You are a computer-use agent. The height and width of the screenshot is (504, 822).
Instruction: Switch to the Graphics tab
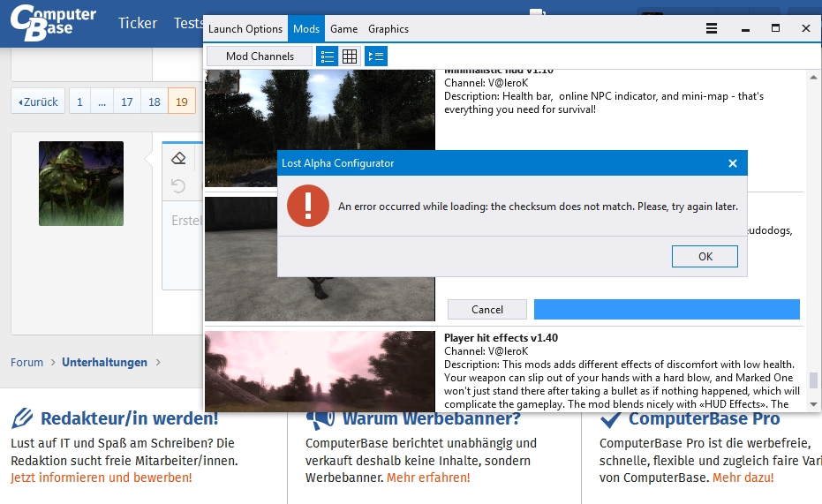(x=388, y=29)
